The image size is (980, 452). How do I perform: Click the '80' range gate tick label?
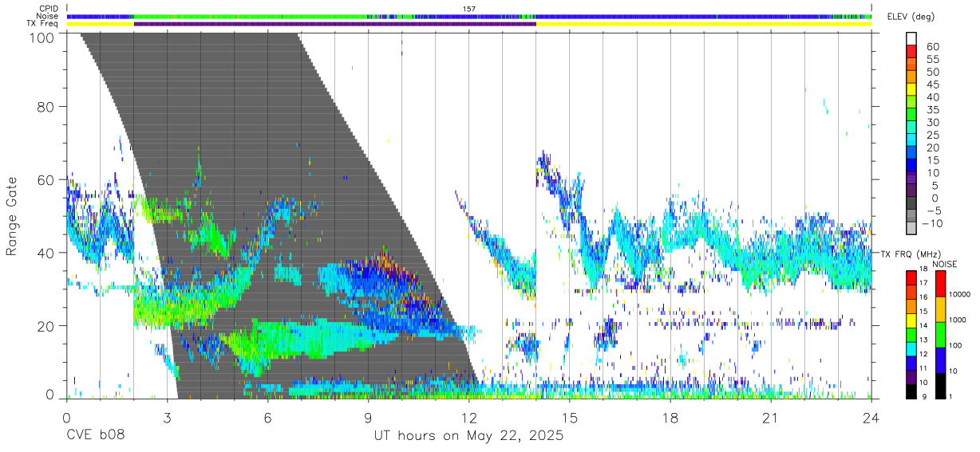(46, 106)
